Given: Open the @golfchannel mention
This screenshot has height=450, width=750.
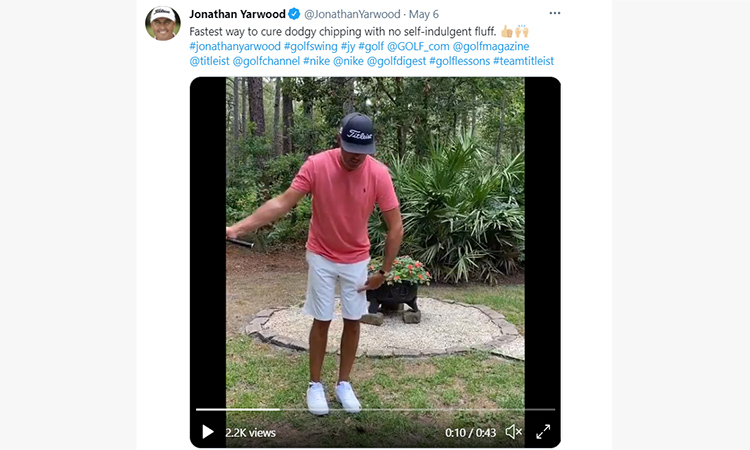Looking at the screenshot, I should [x=266, y=61].
